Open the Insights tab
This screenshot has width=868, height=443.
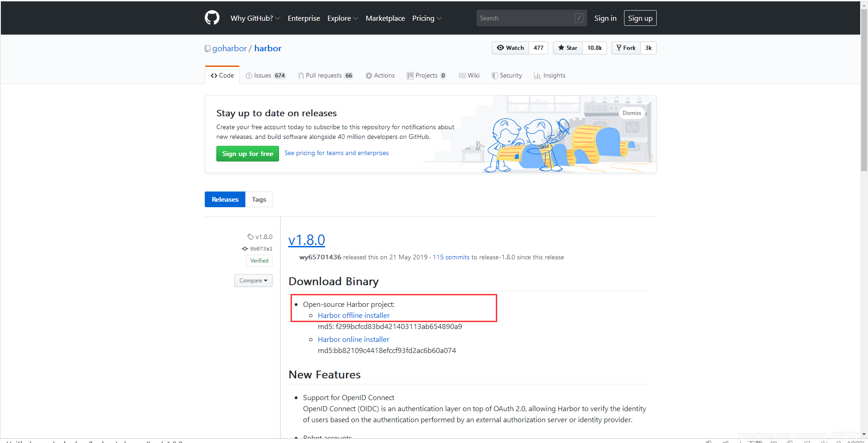549,75
